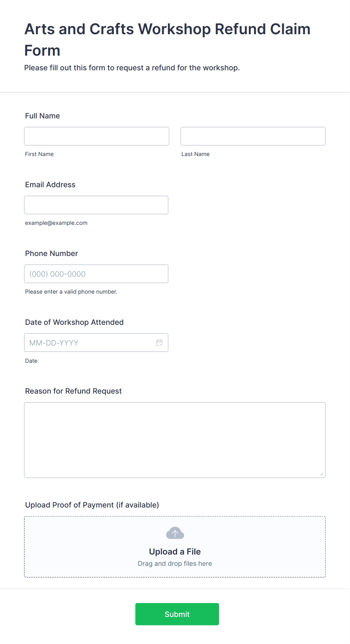This screenshot has height=644, width=350.
Task: Click the Date of Workshop Attended label
Action: point(75,322)
